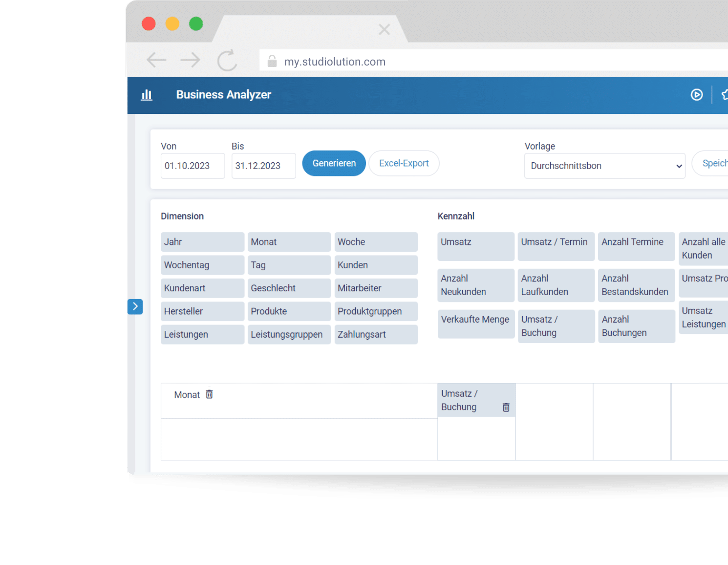The width and height of the screenshot is (728, 565).
Task: Click the my.studiolution.com address bar
Action: click(440, 62)
